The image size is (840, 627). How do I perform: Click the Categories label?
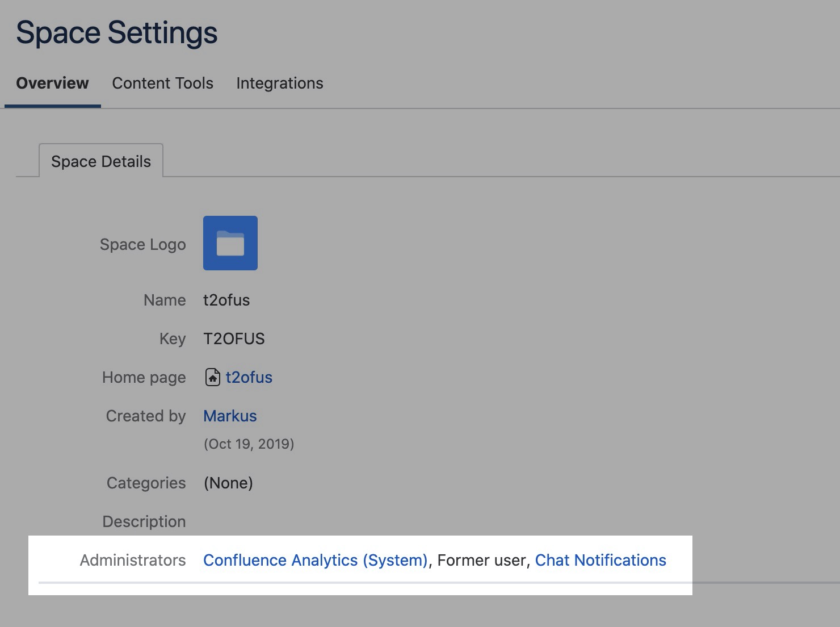[x=146, y=483]
